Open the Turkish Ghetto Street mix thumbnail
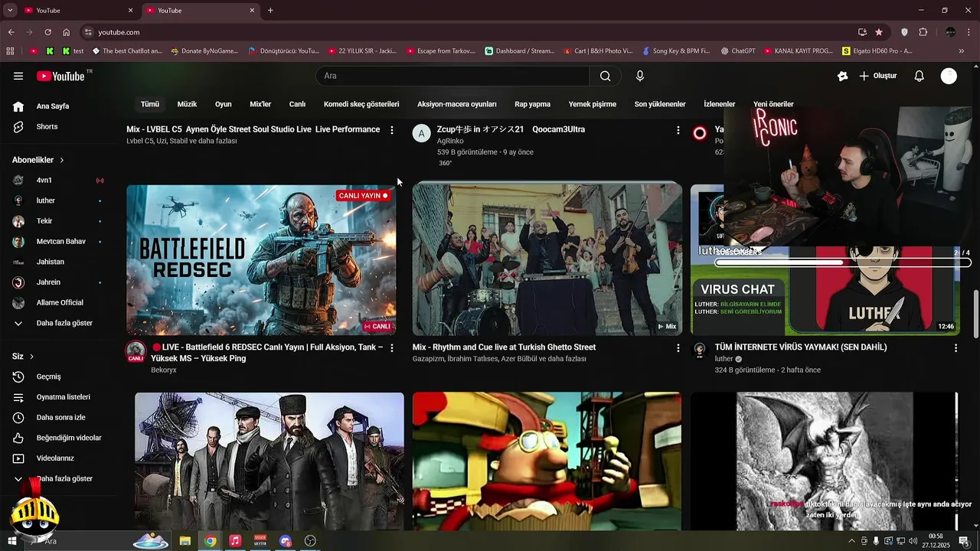Viewport: 980px width, 551px height. coord(547,259)
